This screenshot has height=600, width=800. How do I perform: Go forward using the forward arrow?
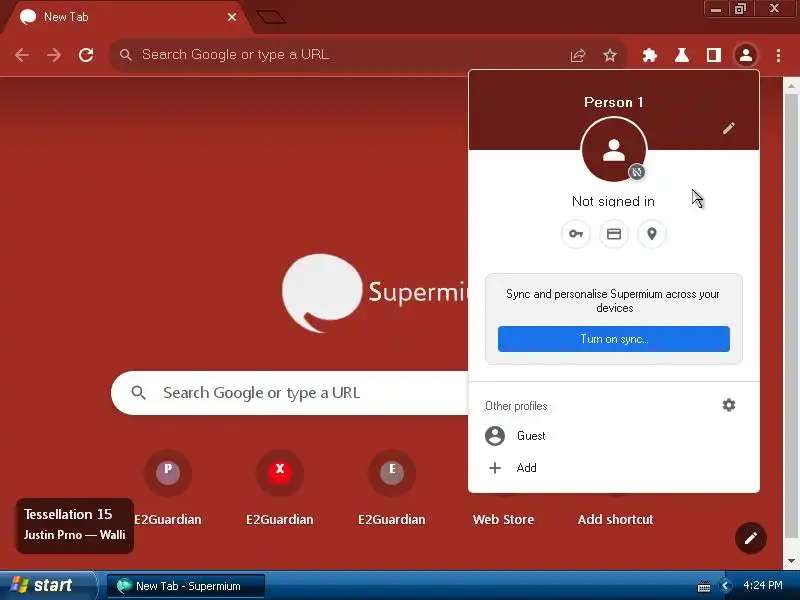54,55
